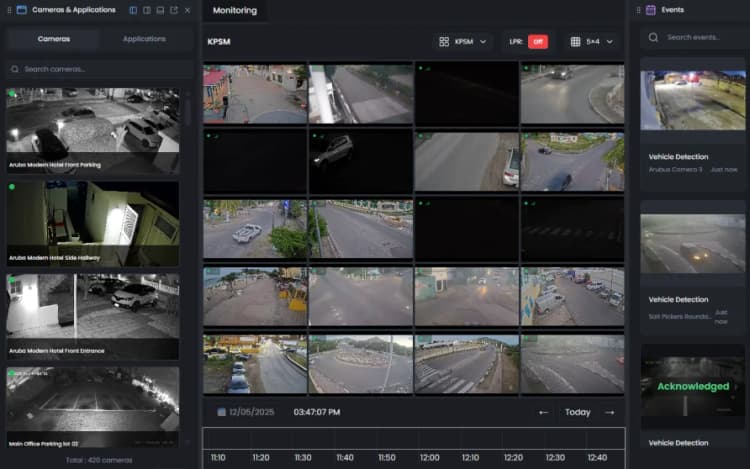Viewport: 750px width, 469px height.
Task: Open the KPSM view dropdown
Action: tap(463, 42)
